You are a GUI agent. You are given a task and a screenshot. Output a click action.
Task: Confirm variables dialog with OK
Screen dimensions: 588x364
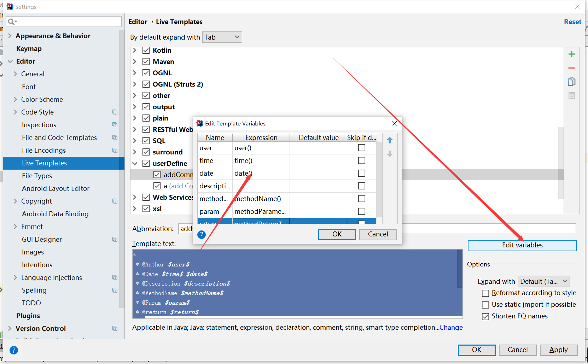point(337,234)
